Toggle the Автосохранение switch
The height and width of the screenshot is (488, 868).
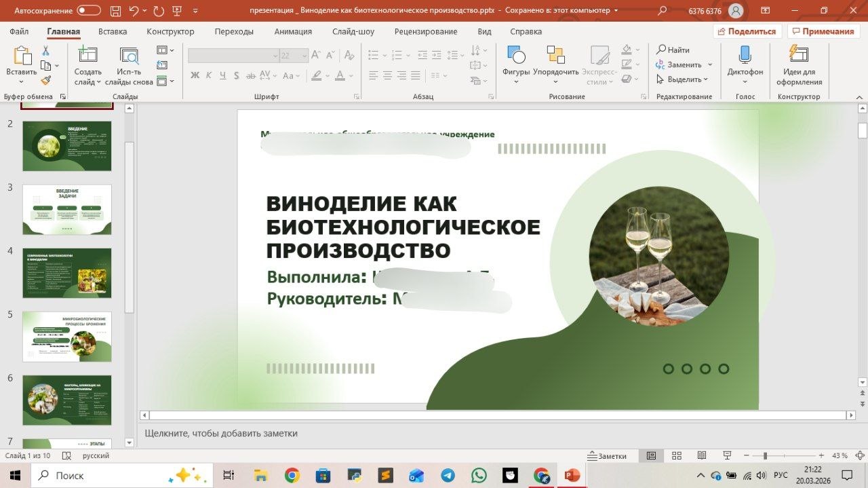click(89, 11)
